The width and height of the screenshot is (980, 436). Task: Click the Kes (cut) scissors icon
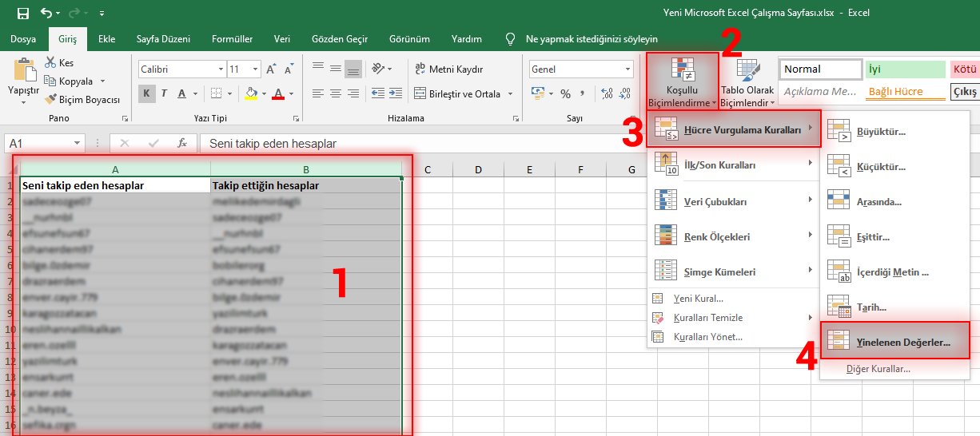point(51,63)
